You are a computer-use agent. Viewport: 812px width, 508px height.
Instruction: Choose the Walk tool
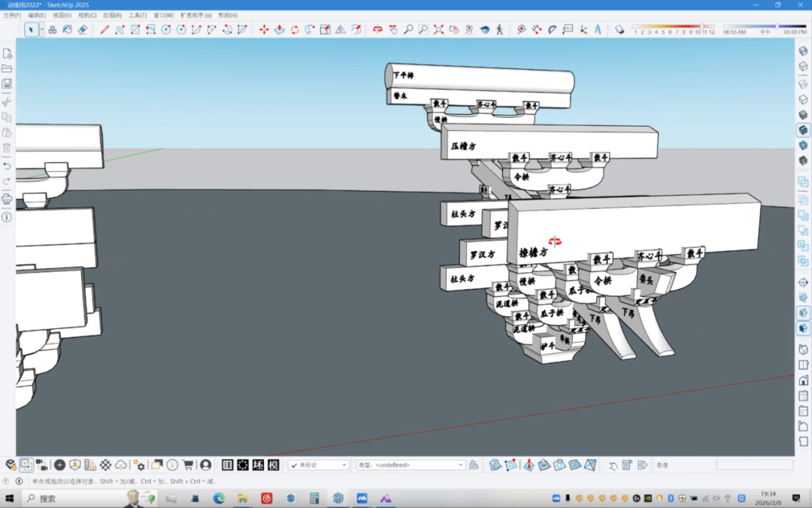(x=500, y=29)
